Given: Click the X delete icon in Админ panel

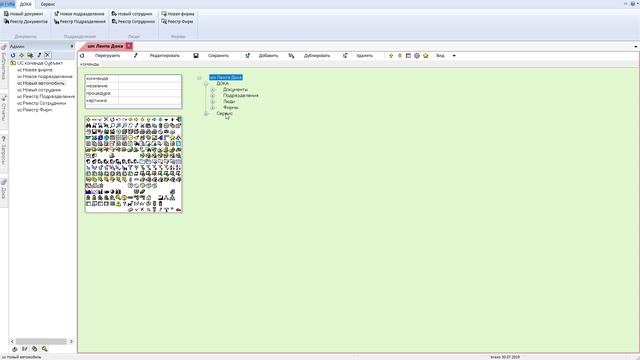Looking at the screenshot, I should [48, 55].
